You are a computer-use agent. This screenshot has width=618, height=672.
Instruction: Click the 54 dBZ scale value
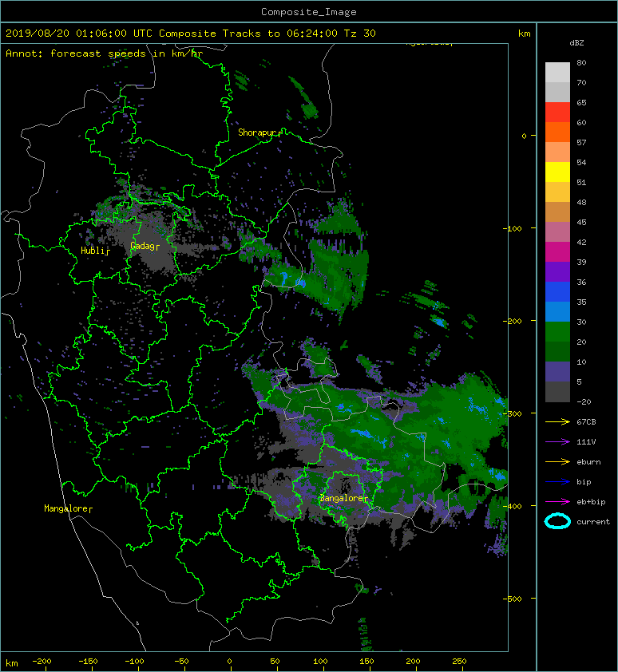(581, 163)
